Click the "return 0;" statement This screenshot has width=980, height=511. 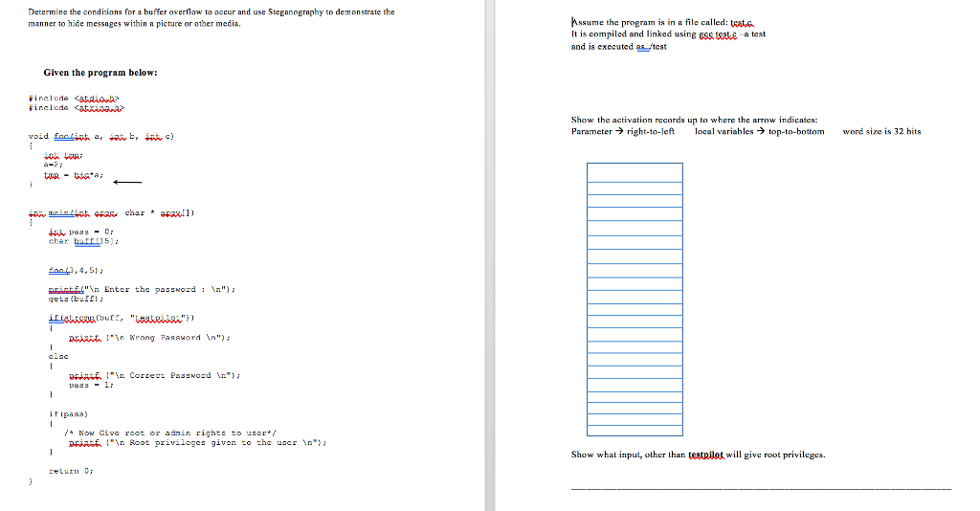pos(71,471)
